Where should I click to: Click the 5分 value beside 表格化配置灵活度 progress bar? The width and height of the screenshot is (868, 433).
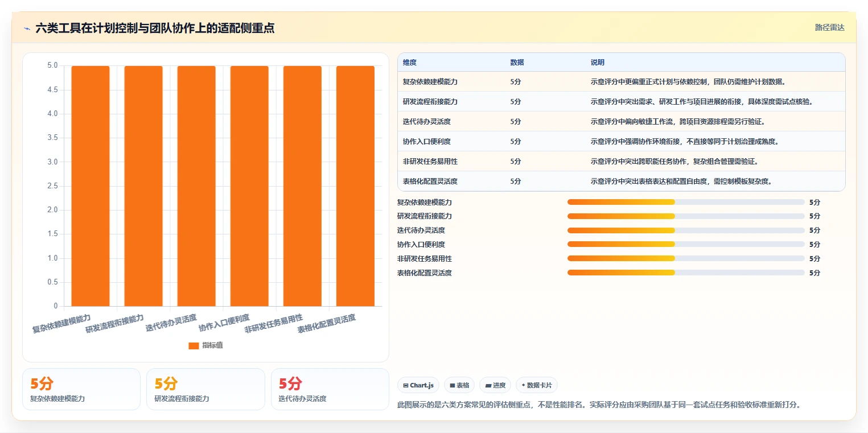(x=814, y=273)
